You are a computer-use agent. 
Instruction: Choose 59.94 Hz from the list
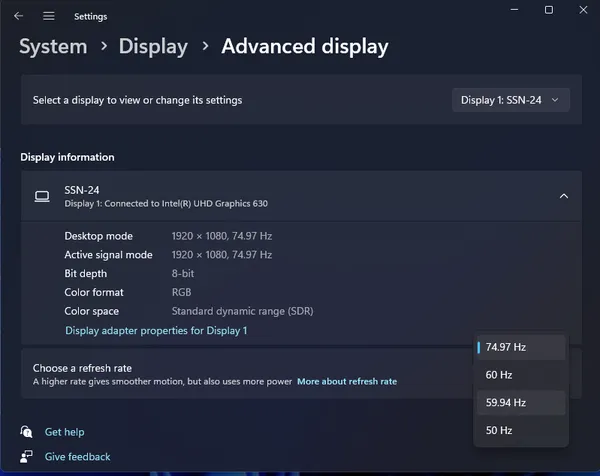[x=521, y=403]
